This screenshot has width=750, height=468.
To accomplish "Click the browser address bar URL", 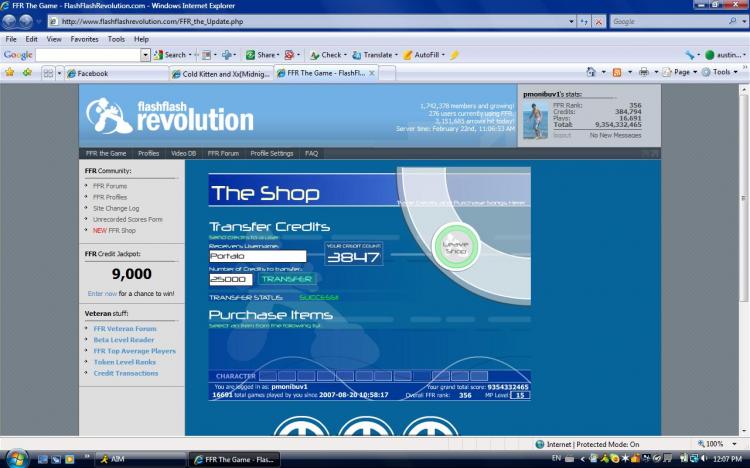I will (152, 22).
